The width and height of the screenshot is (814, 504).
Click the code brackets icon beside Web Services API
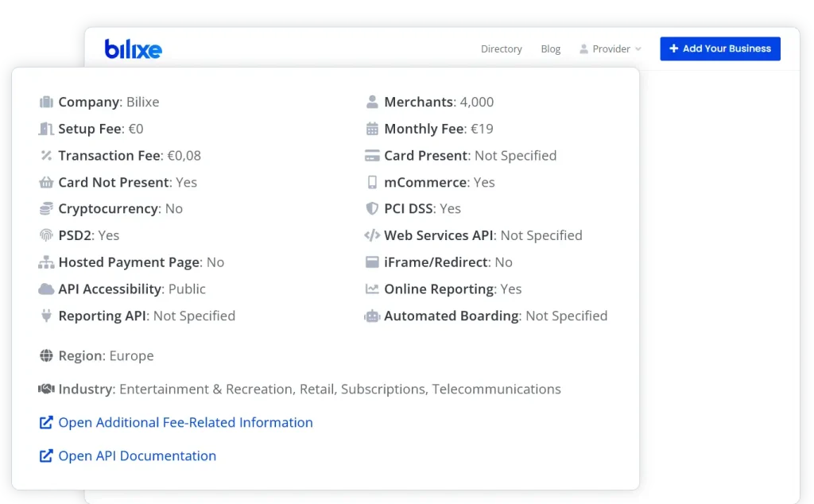tap(372, 235)
